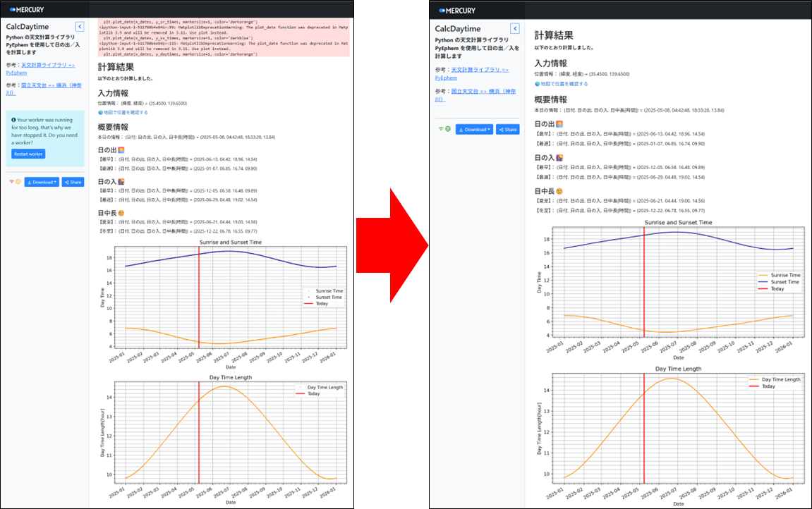Click the sun face emoji beside 日中長 in the right screenshot
The image size is (812, 509).
tap(559, 191)
